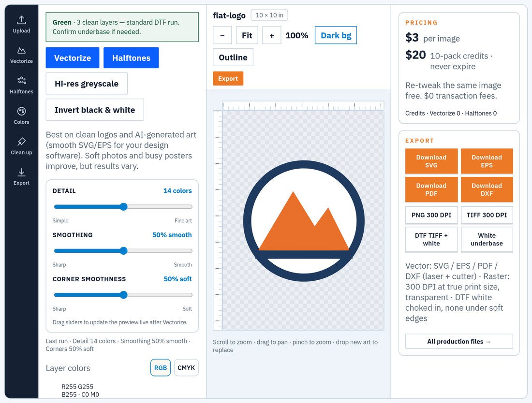Open All production files link
This screenshot has width=532, height=403.
point(459,341)
